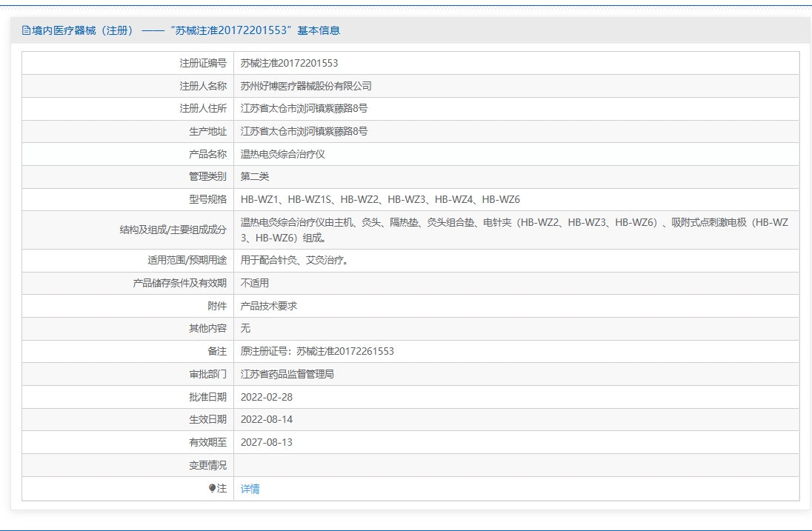The image size is (812, 531).
Task: Click the value 用于配合针灸、艾灸治疗。
Action: click(x=295, y=261)
